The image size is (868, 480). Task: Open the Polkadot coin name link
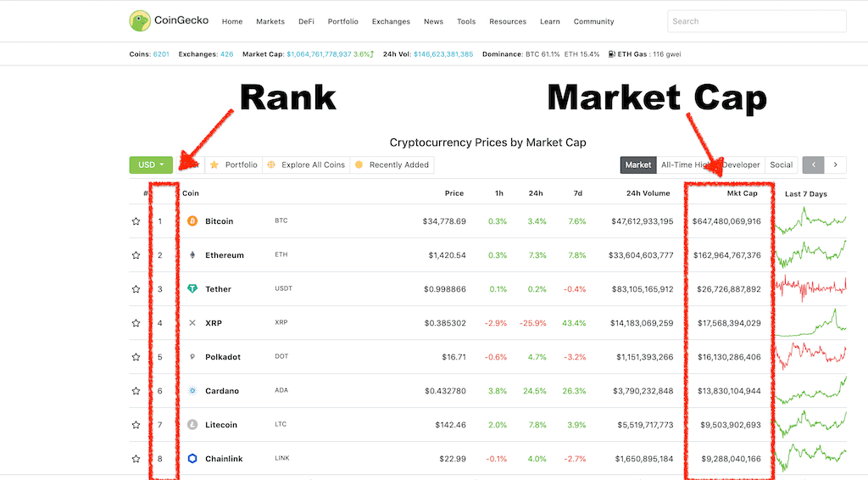point(223,357)
